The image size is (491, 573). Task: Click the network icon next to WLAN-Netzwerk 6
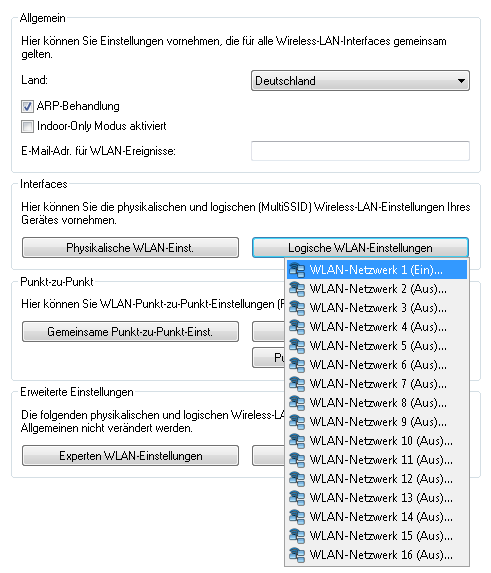click(x=297, y=365)
